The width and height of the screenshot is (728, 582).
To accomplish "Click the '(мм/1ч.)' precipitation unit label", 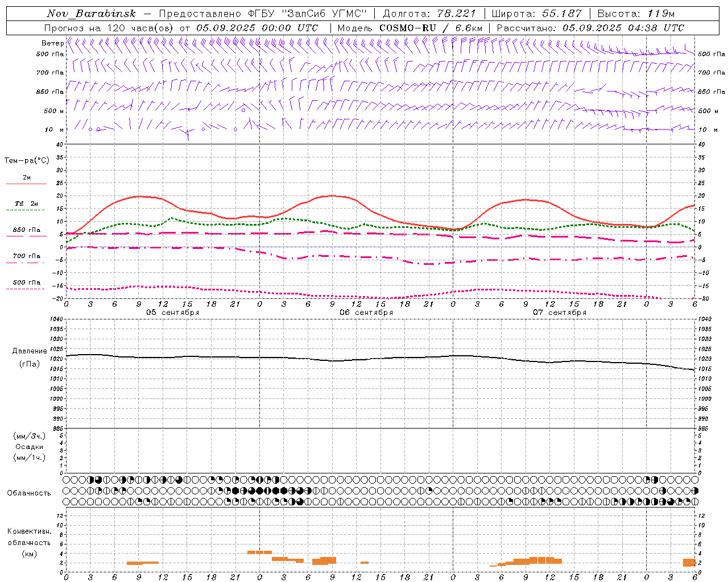I will [x=30, y=458].
